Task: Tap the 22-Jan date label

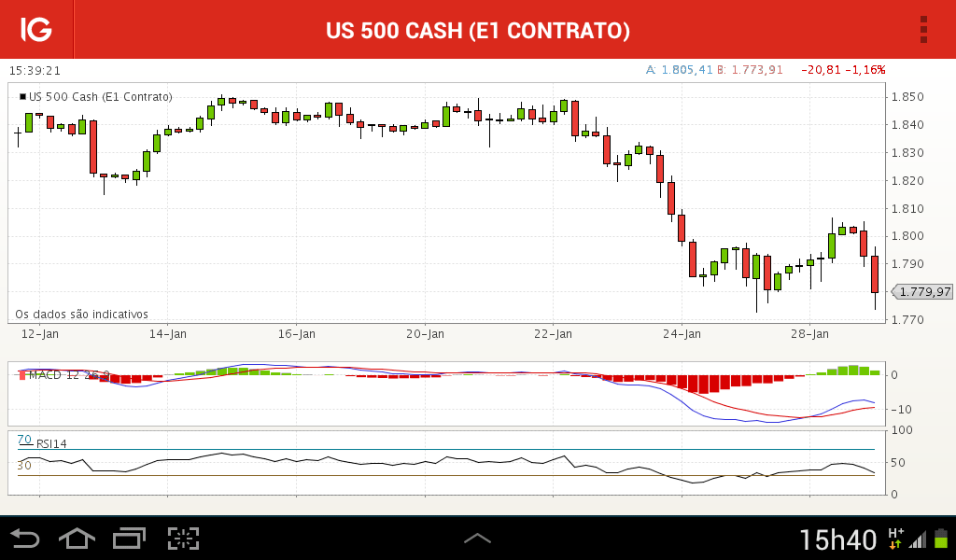Action: click(553, 334)
